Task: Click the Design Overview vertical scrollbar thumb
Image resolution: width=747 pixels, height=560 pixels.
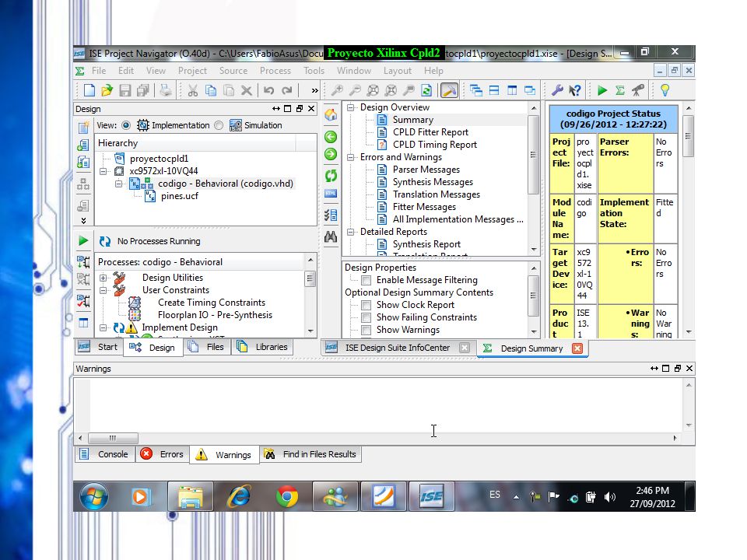Action: click(534, 154)
